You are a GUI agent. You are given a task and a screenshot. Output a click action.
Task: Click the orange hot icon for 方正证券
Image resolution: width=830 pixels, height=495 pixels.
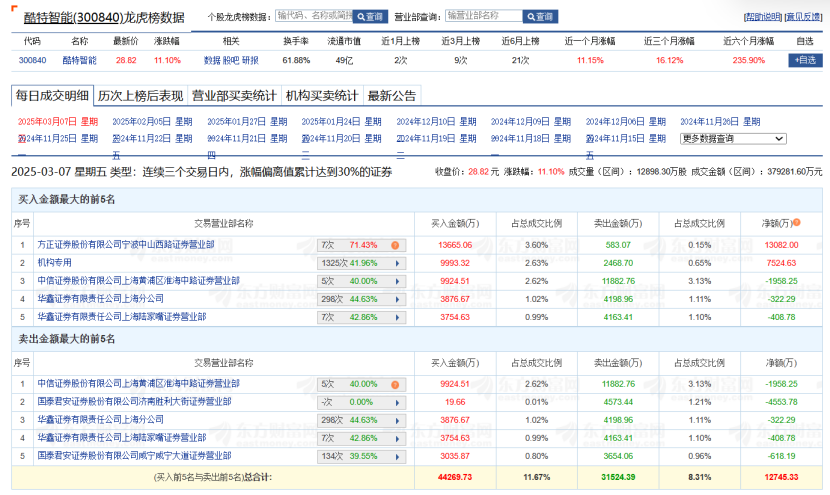[x=395, y=245]
